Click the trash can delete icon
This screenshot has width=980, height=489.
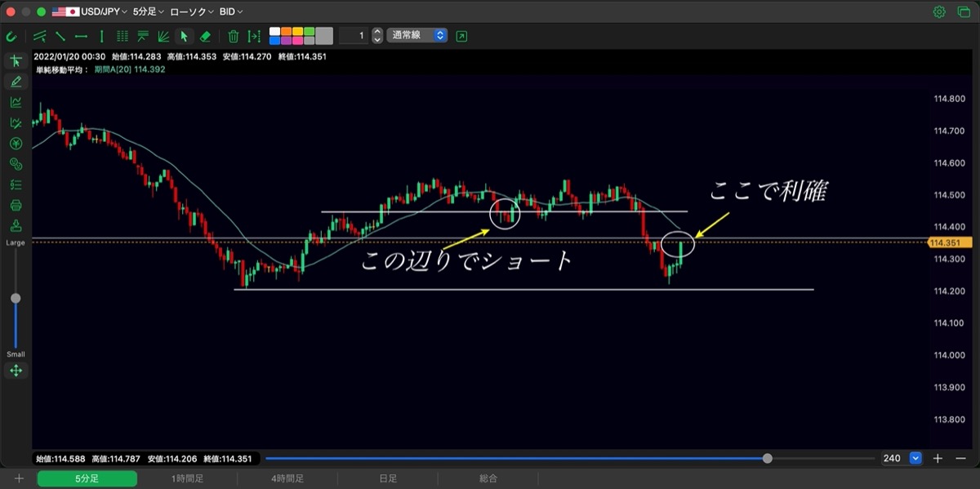point(234,36)
